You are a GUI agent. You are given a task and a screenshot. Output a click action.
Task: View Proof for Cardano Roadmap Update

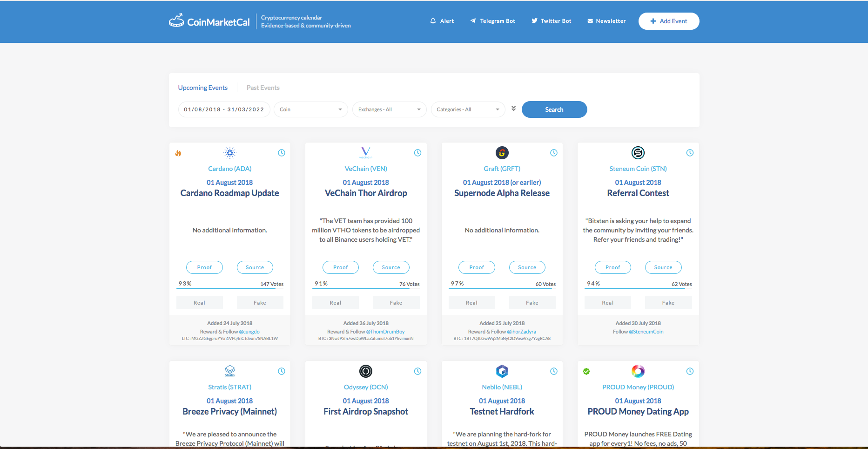click(x=204, y=267)
